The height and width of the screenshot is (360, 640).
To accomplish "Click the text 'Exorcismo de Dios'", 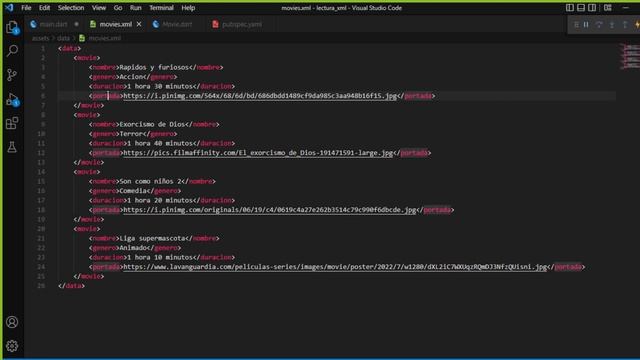I will [x=152, y=124].
